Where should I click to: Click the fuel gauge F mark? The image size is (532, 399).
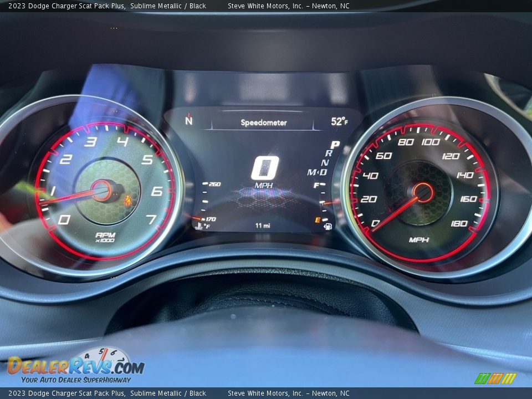pos(316,185)
